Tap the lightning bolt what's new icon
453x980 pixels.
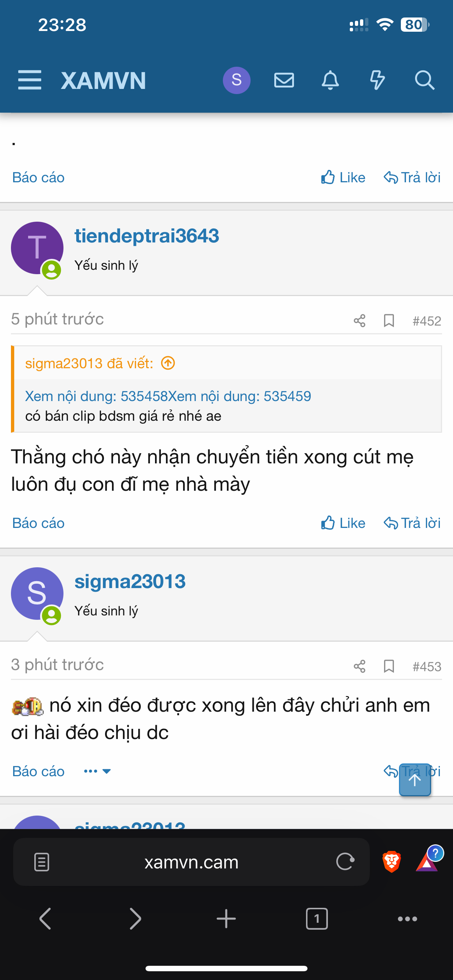377,80
